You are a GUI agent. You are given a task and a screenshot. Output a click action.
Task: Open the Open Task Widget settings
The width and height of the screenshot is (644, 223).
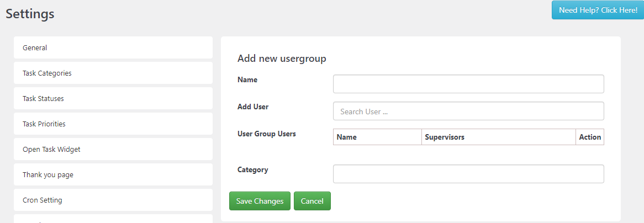[113, 149]
